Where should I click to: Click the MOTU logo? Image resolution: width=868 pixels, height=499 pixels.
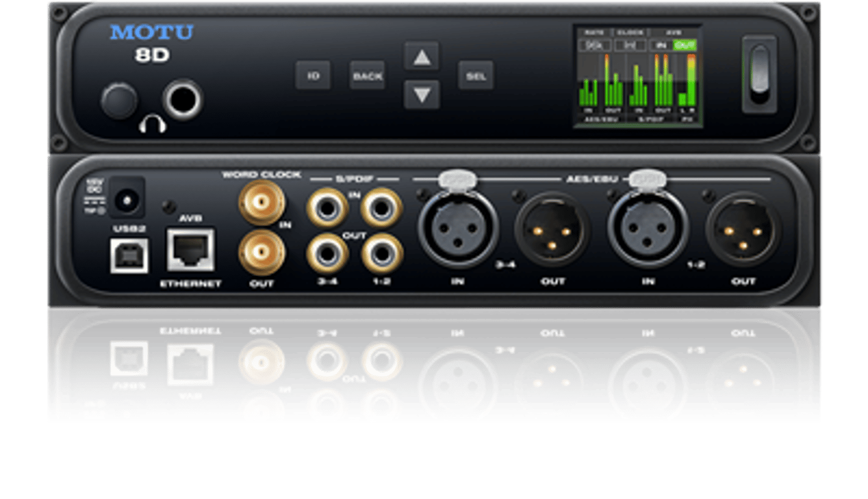point(152,32)
